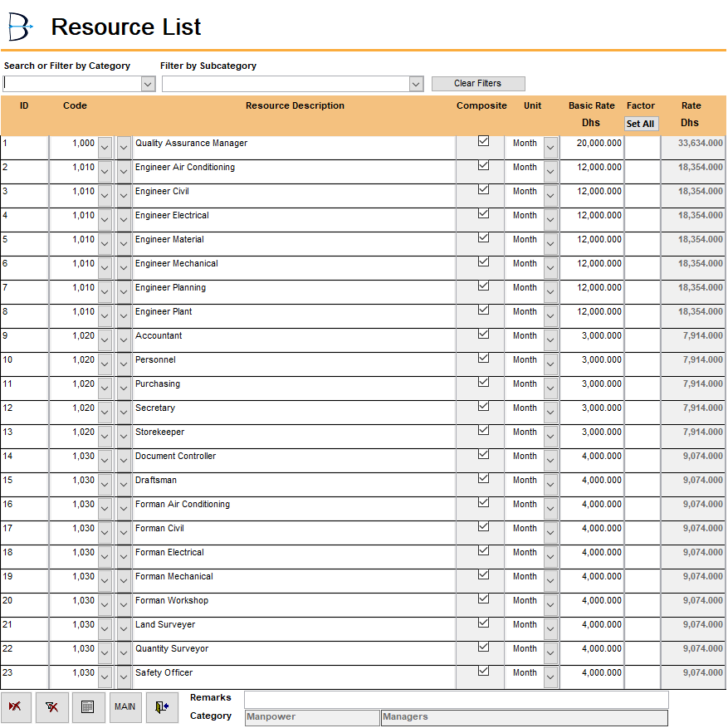Open Code dropdown in Purchasing row
728x728 pixels.
point(105,388)
